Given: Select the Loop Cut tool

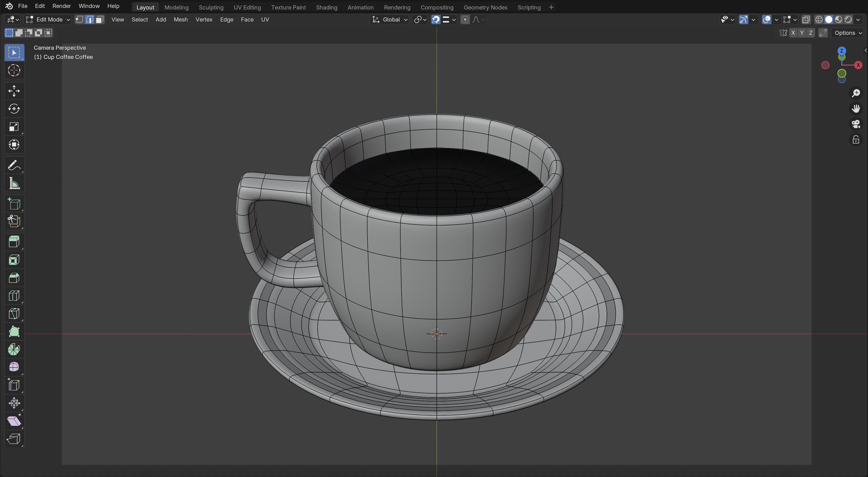Looking at the screenshot, I should (x=14, y=296).
